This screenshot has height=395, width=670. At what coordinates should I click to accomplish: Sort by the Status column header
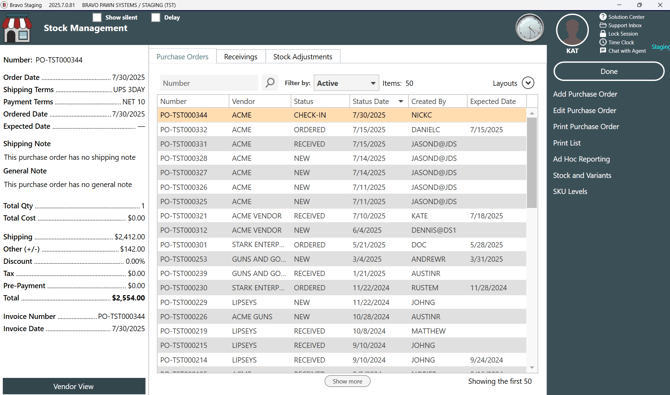tap(320, 101)
